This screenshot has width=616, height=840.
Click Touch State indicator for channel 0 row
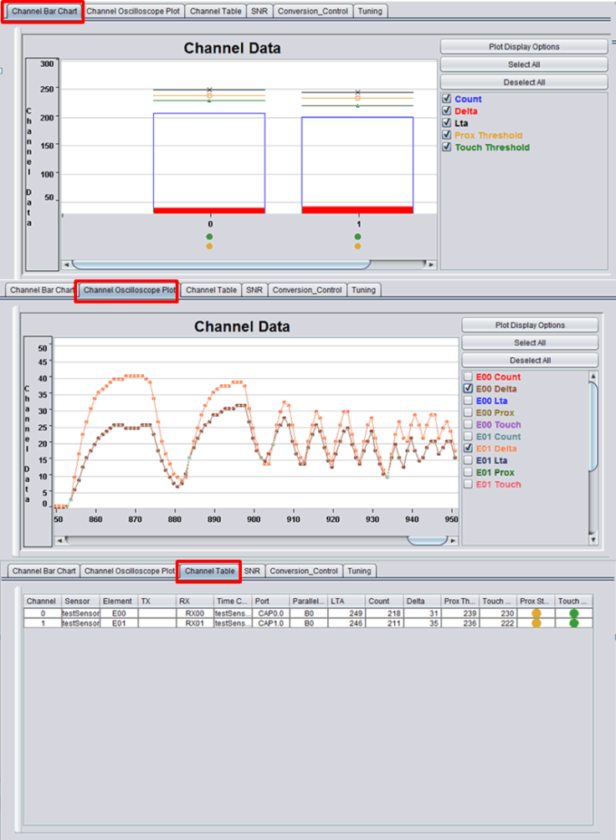click(573, 613)
